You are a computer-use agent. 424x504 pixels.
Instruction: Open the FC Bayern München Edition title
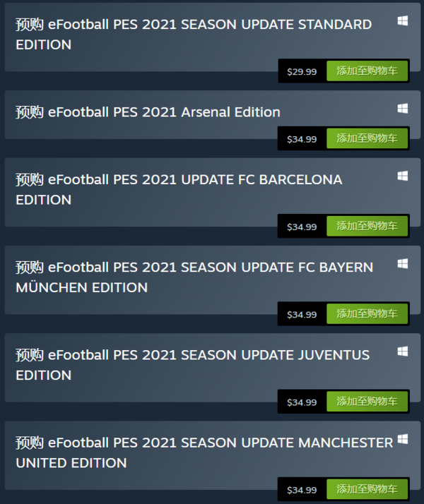pos(194,277)
